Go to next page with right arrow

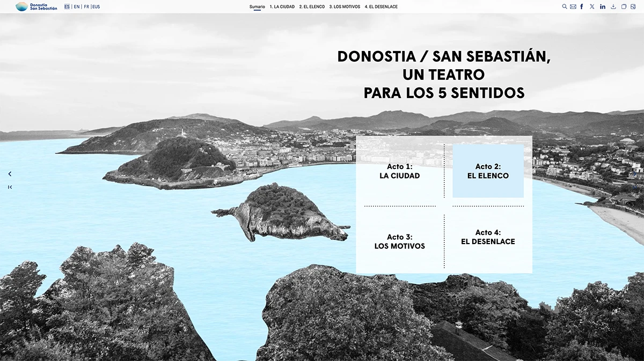point(634,174)
